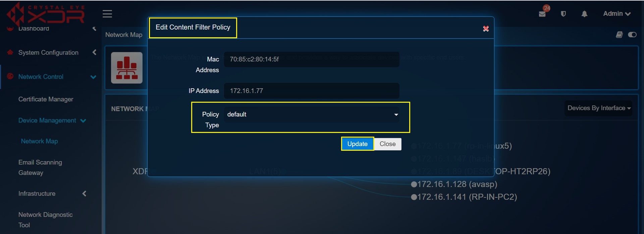The width and height of the screenshot is (644, 234).
Task: Close the Edit Content Filter Policy dialog
Action: pos(486,29)
